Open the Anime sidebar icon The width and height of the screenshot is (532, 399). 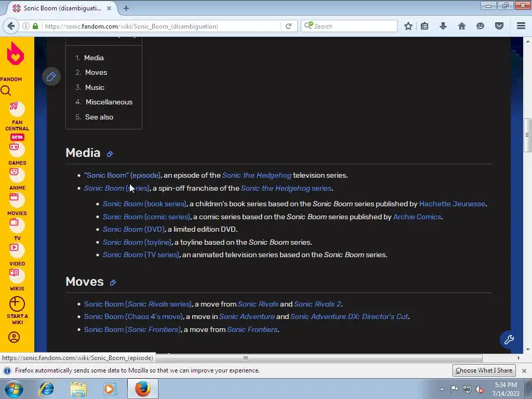[x=17, y=175]
